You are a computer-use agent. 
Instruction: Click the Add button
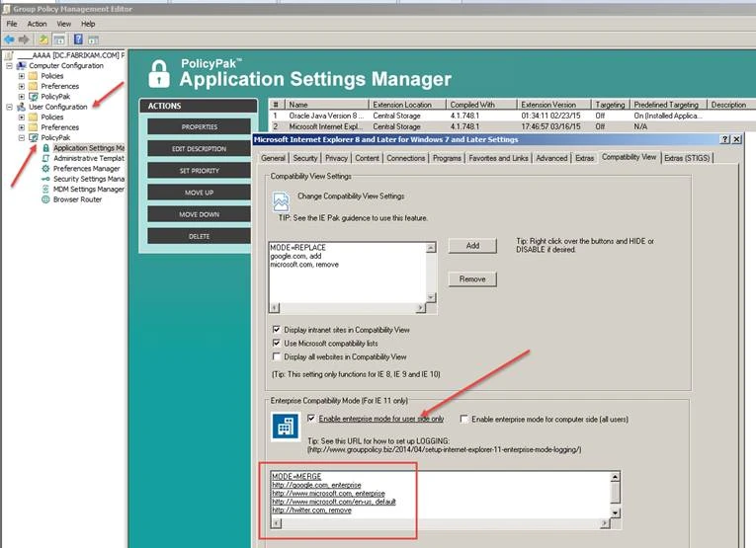point(472,245)
